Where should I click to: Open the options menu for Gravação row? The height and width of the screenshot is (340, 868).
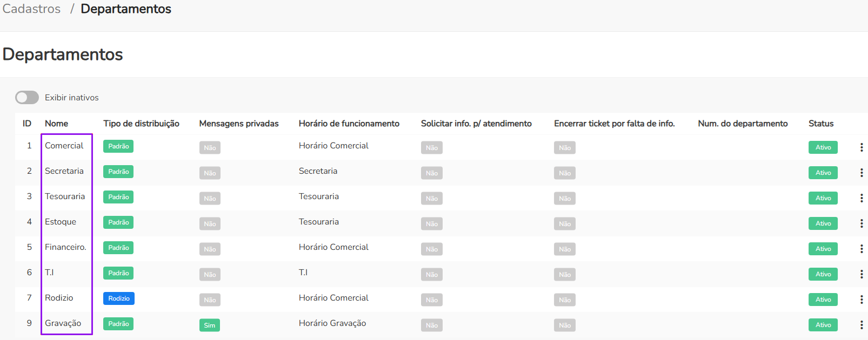861,325
